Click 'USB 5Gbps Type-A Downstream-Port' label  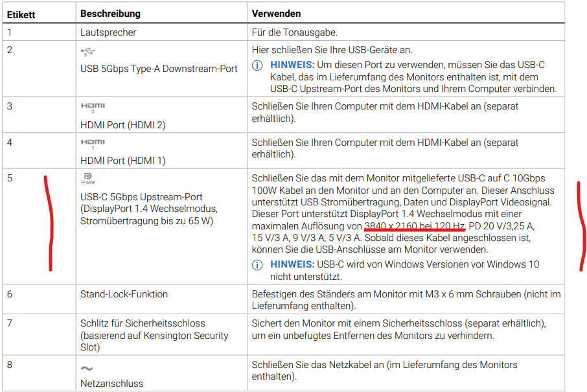tap(159, 69)
